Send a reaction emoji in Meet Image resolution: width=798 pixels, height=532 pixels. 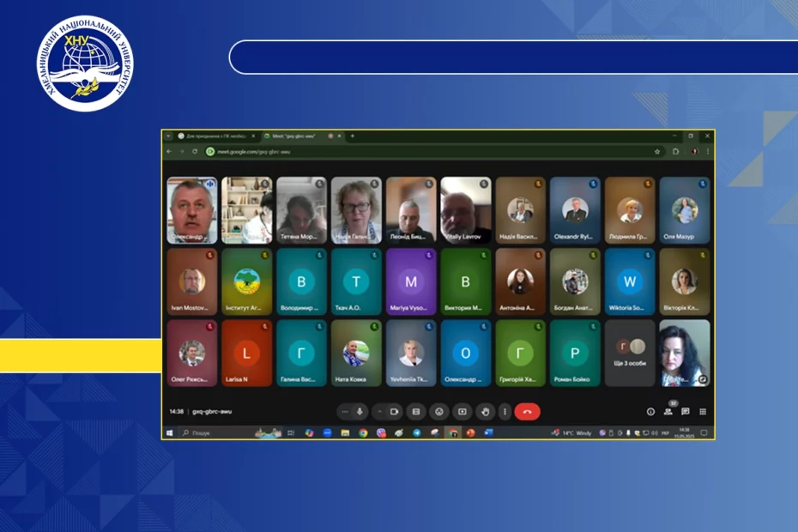439,411
